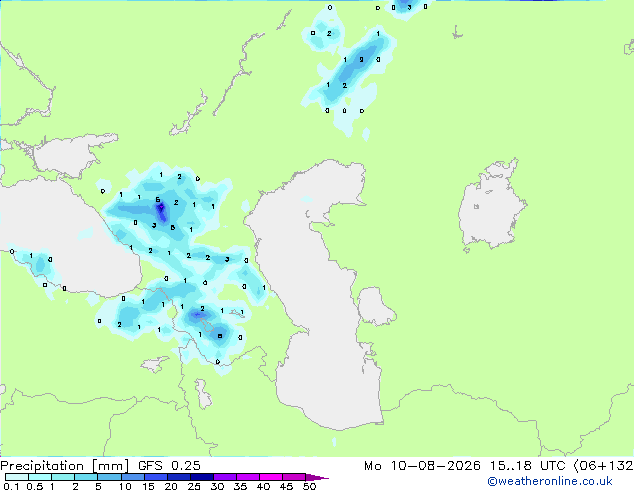The height and width of the screenshot is (490, 634).
Task: Pick the legend swatch between 2 and 5
Action: 86,477
